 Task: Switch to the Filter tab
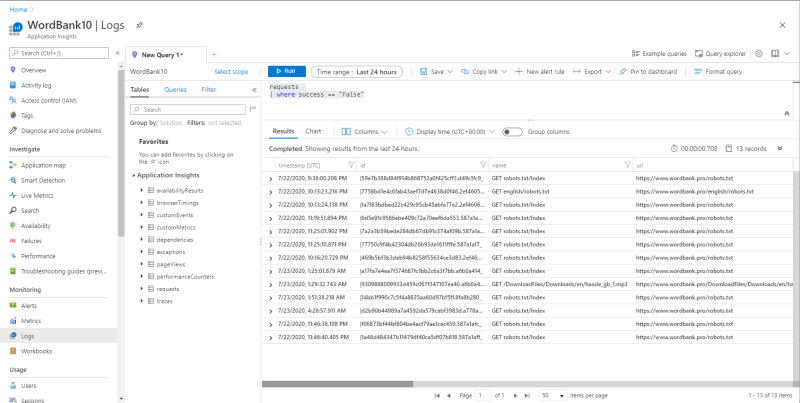point(209,90)
